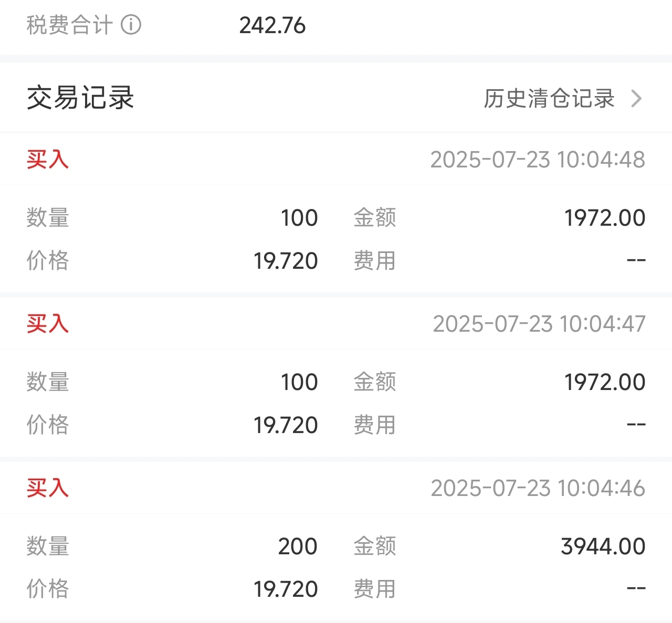Screen dimensions: 672x623
Task: Tap the first record's 1972.00 amount
Action: pyautogui.click(x=605, y=218)
